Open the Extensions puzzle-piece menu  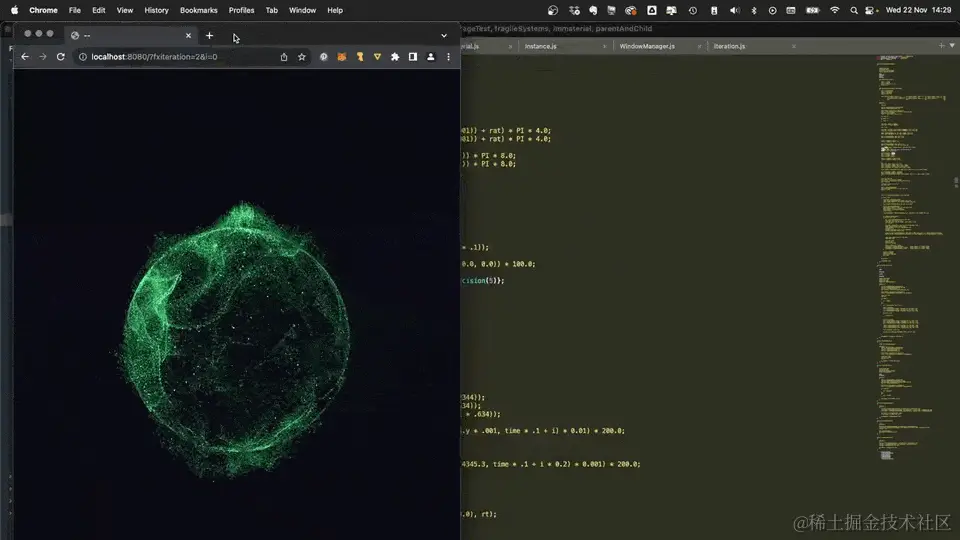point(395,57)
